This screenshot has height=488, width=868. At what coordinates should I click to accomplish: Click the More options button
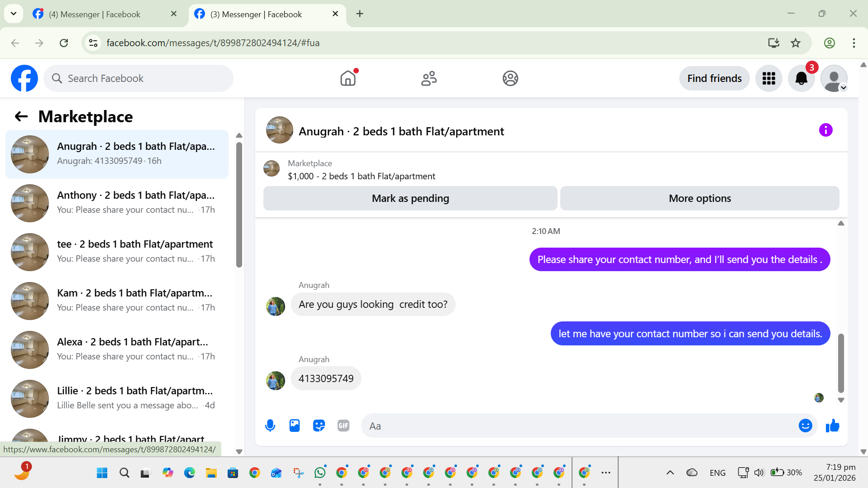pyautogui.click(x=700, y=198)
